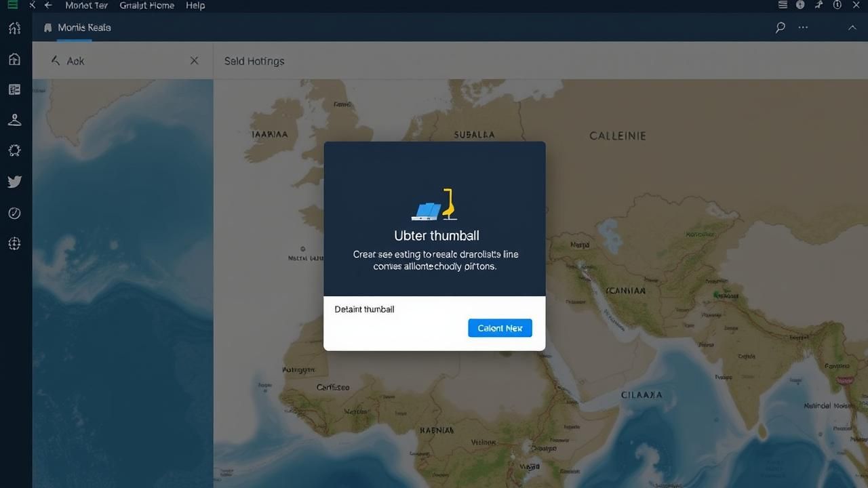Open the table layout sidebar icon
This screenshot has height=488, width=868.
point(14,89)
